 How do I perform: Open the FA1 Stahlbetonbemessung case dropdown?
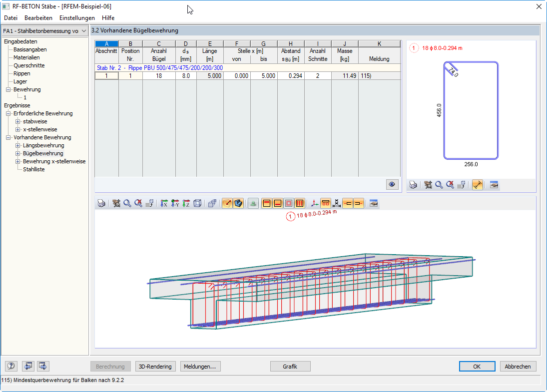(44, 31)
